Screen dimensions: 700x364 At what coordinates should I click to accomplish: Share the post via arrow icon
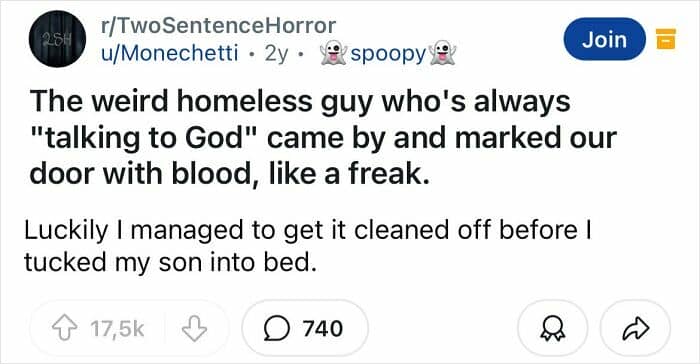tap(635, 329)
